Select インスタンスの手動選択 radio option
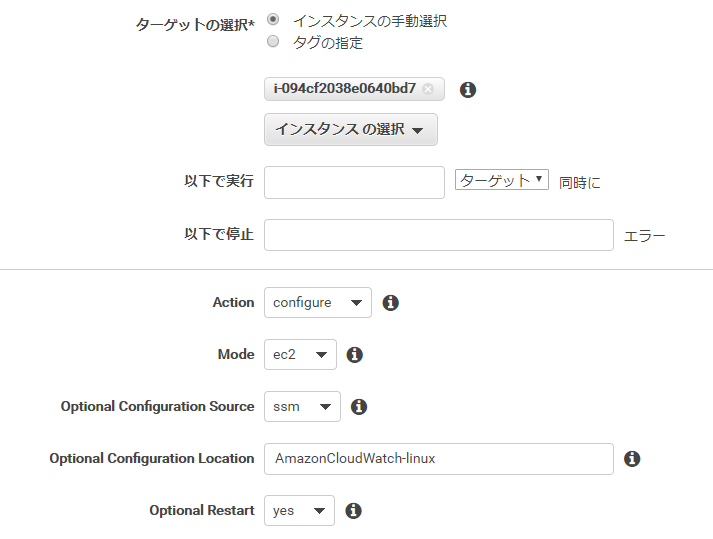The image size is (713, 539). (x=273, y=20)
